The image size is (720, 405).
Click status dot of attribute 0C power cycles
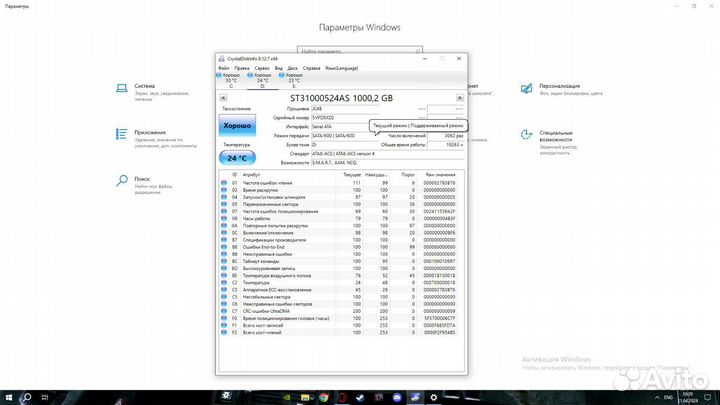click(224, 233)
